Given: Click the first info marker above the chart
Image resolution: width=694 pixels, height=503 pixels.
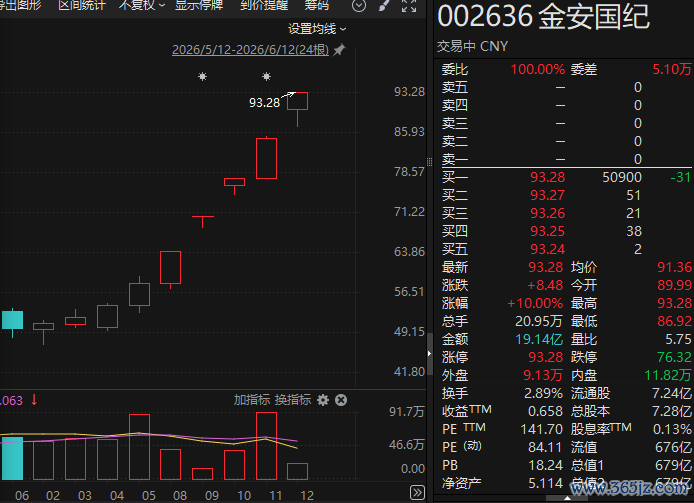Looking at the screenshot, I should (202, 77).
